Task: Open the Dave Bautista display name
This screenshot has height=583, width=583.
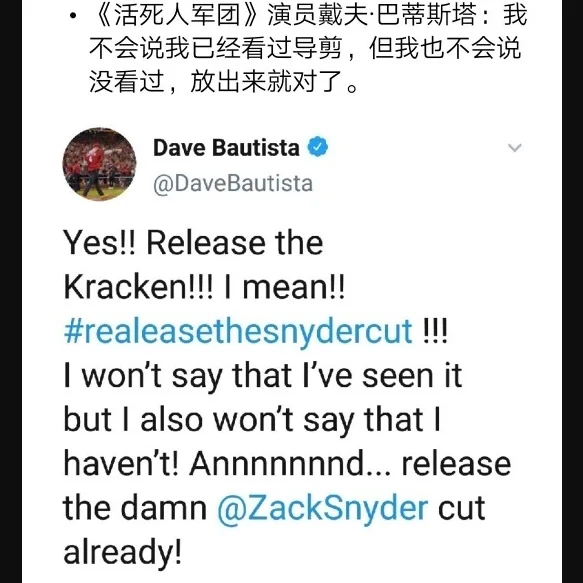Action: pyautogui.click(x=226, y=148)
